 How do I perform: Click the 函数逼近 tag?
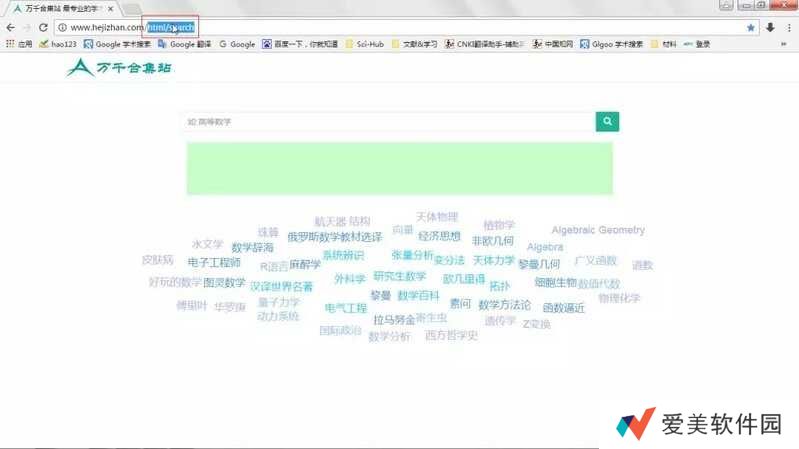tap(564, 308)
